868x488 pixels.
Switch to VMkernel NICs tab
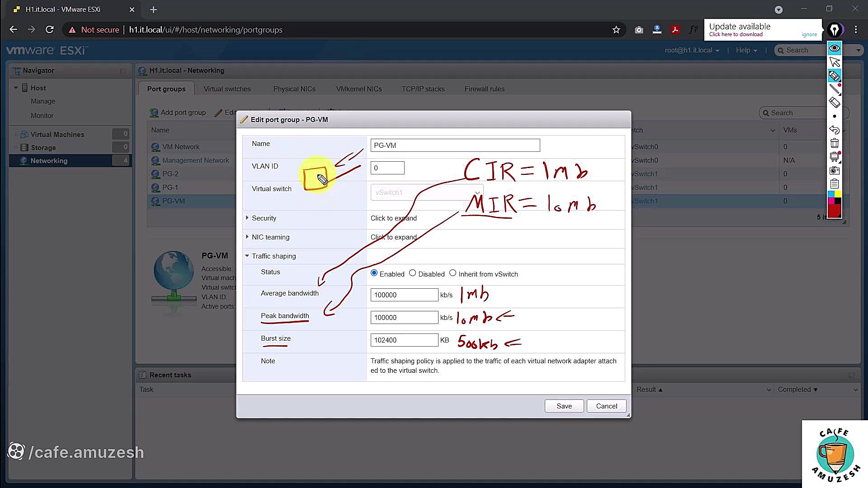[359, 89]
